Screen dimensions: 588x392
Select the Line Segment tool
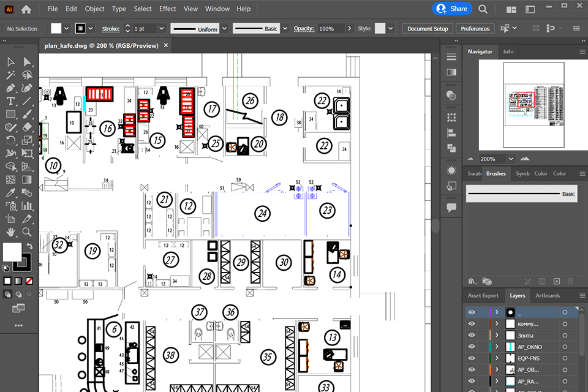pos(27,101)
